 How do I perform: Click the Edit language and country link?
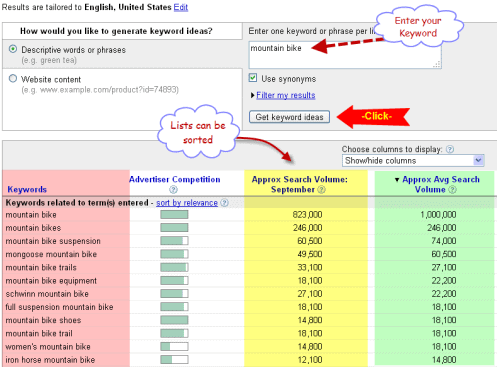pyautogui.click(x=181, y=7)
